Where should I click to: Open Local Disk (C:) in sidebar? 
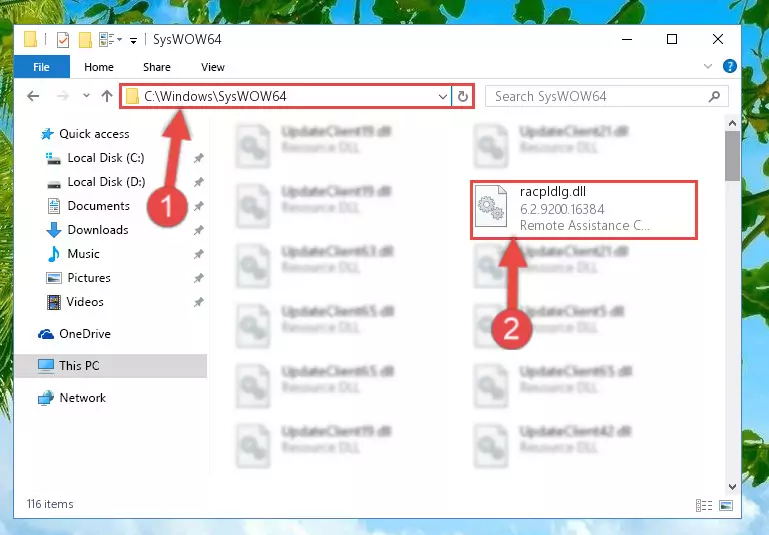click(x=106, y=158)
